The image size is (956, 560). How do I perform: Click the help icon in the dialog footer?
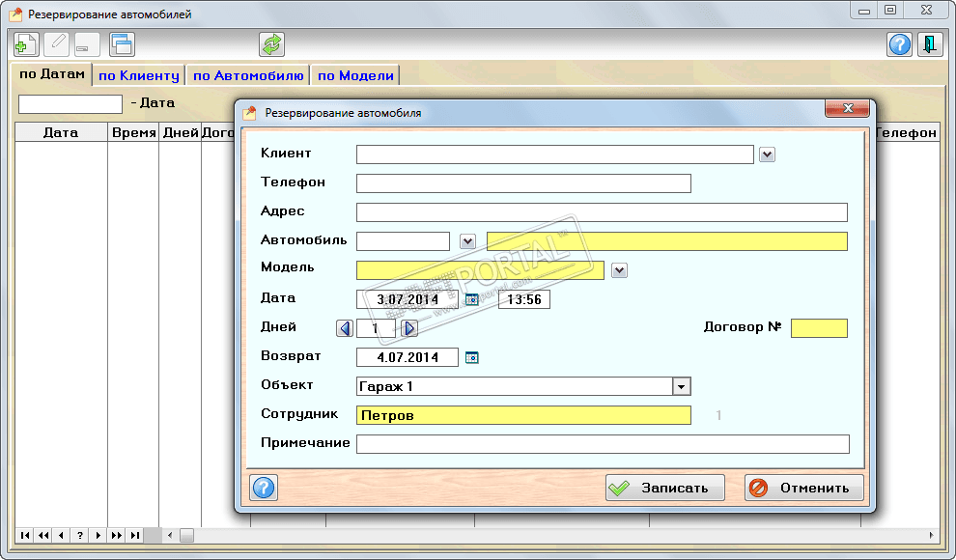point(264,488)
